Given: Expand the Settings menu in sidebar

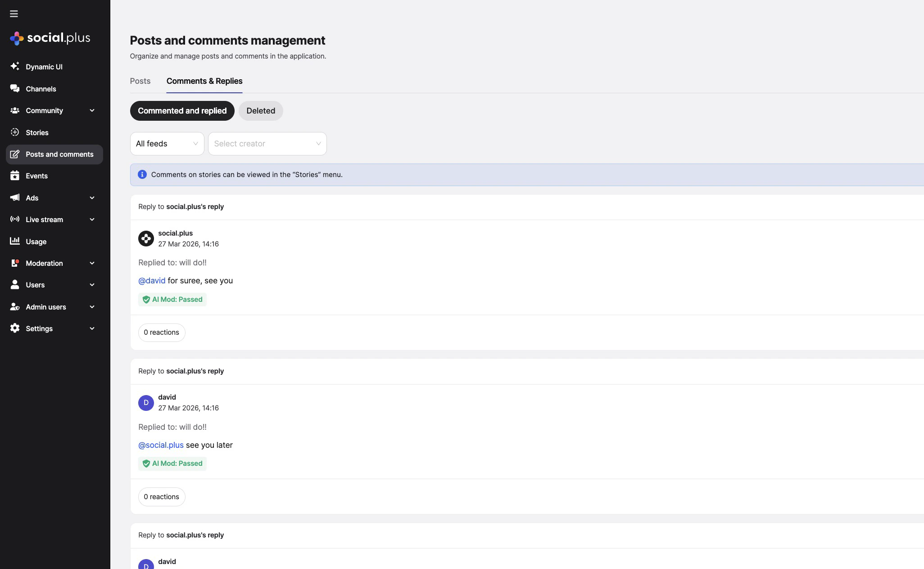Looking at the screenshot, I should (40, 328).
